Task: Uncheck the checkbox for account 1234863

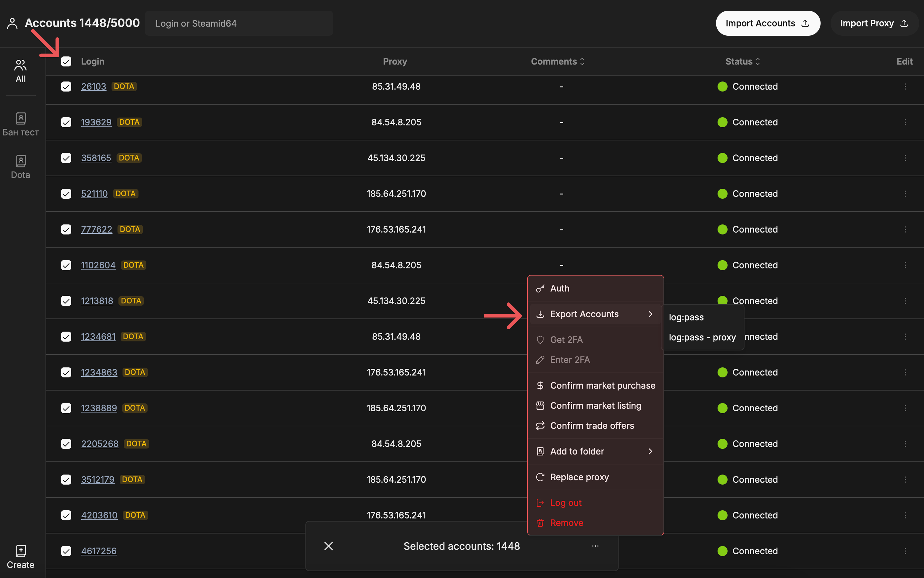Action: click(66, 372)
